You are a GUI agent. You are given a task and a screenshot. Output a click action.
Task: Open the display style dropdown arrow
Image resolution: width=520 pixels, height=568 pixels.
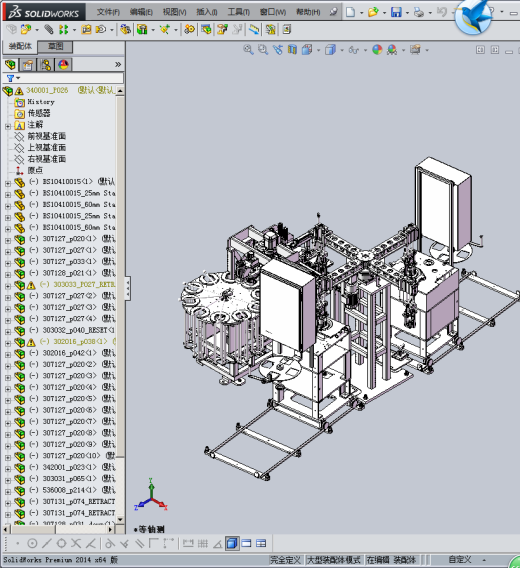342,50
